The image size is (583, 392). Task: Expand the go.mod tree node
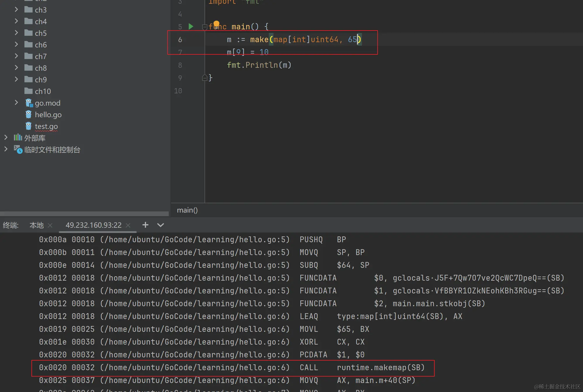[16, 103]
